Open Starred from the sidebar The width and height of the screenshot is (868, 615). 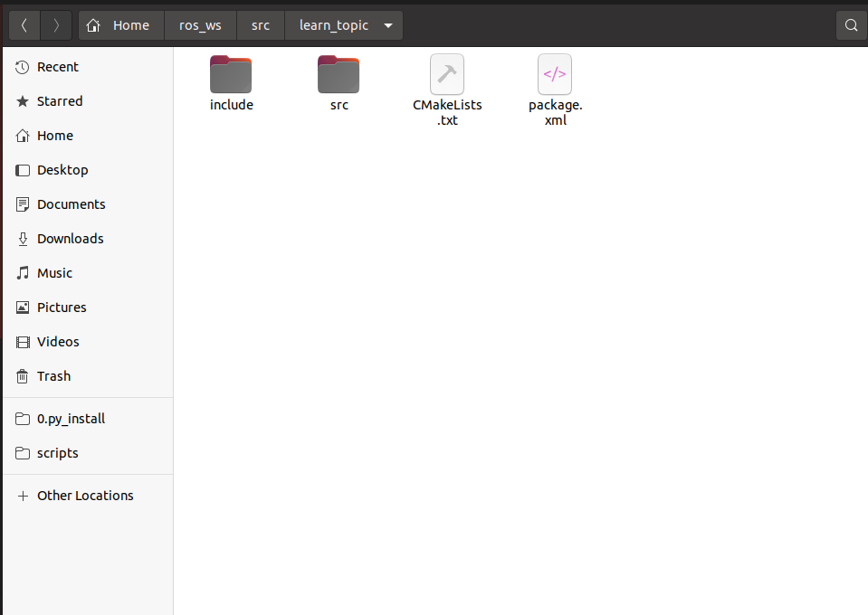click(x=88, y=102)
